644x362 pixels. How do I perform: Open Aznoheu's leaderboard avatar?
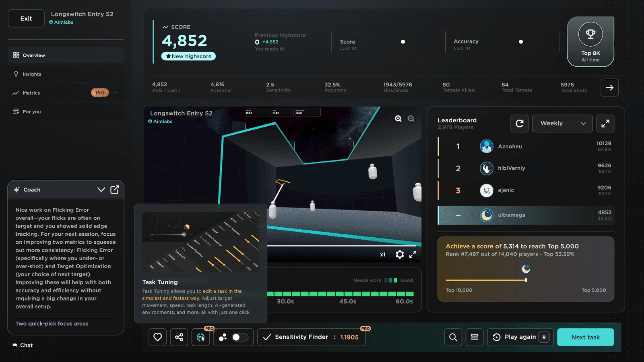[487, 146]
